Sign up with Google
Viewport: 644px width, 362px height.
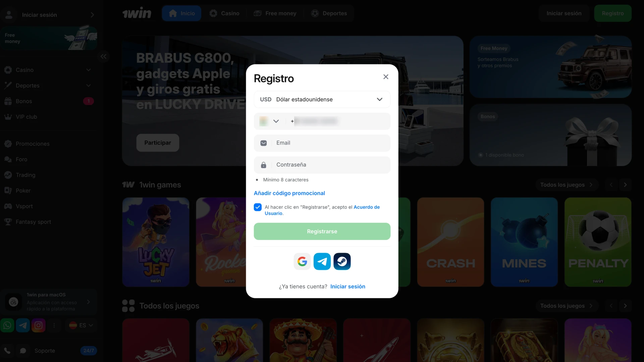coord(302,261)
